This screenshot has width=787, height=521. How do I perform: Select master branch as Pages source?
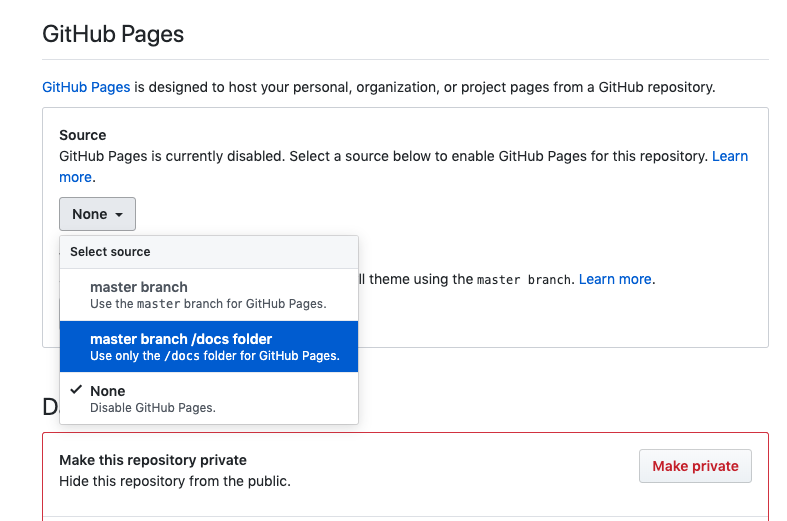pos(209,295)
